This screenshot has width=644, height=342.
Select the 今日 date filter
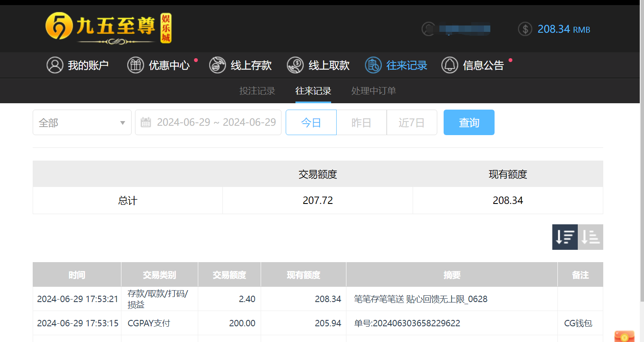point(311,122)
